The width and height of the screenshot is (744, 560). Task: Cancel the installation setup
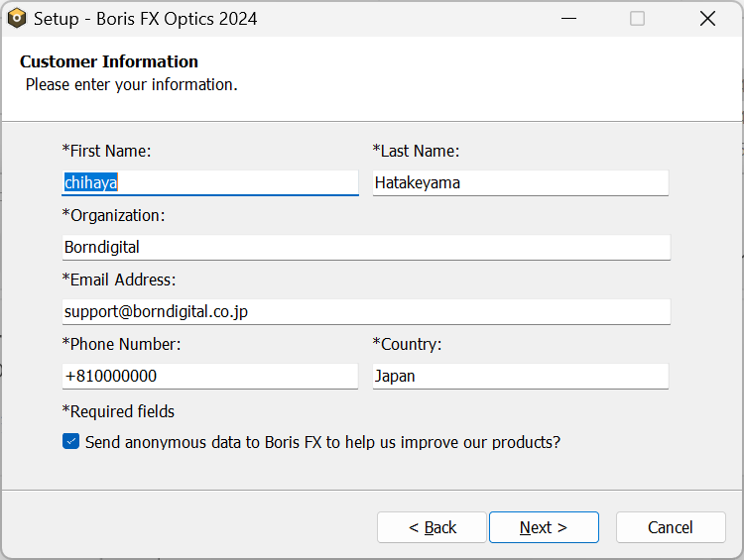click(671, 527)
